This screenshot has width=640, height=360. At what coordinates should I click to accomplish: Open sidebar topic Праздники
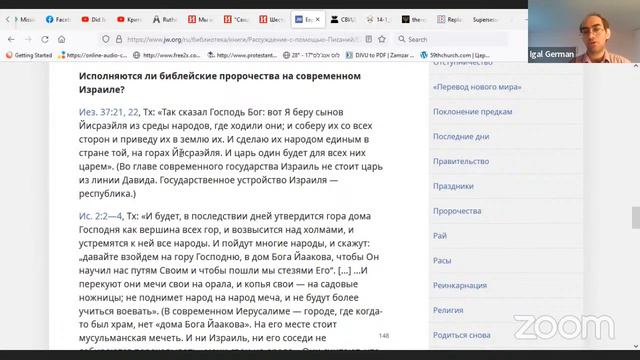(453, 187)
